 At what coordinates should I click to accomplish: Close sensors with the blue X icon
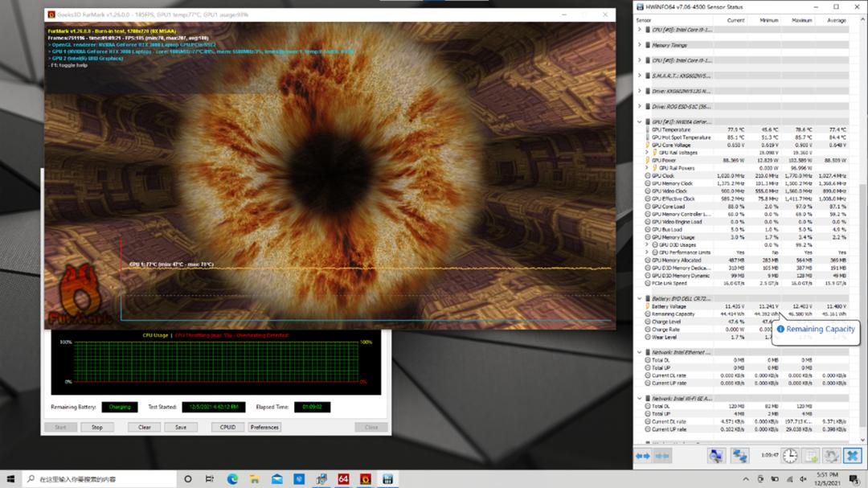pos(851,456)
